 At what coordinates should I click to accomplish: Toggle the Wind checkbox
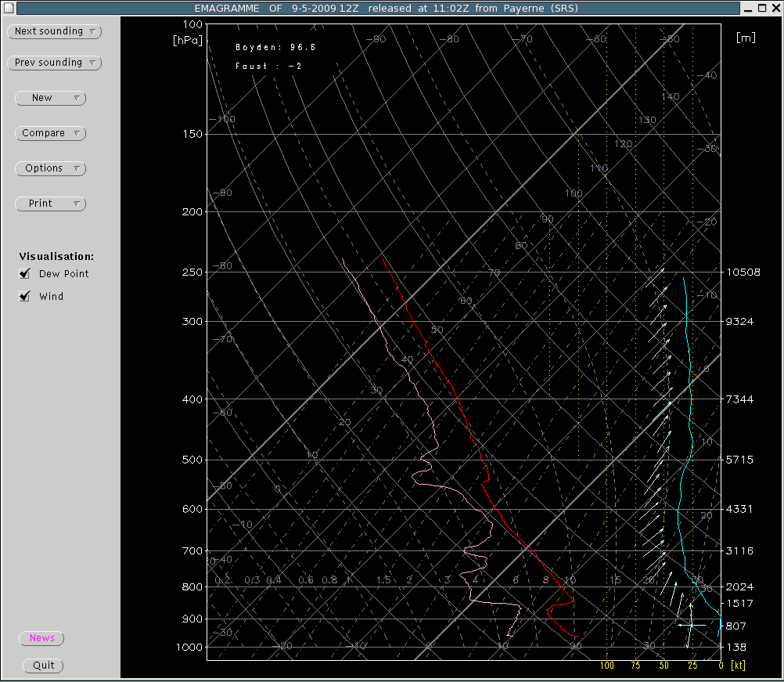click(24, 296)
